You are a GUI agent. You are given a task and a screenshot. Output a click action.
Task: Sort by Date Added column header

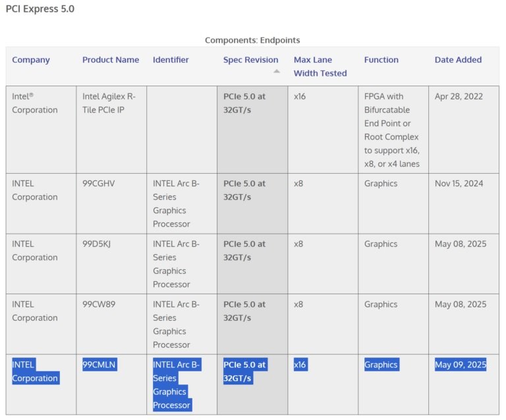(x=458, y=60)
